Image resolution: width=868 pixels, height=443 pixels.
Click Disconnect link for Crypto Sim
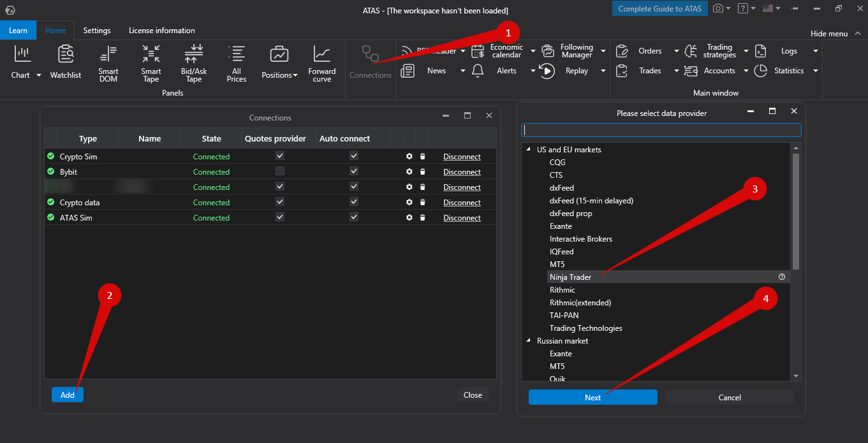pos(462,156)
